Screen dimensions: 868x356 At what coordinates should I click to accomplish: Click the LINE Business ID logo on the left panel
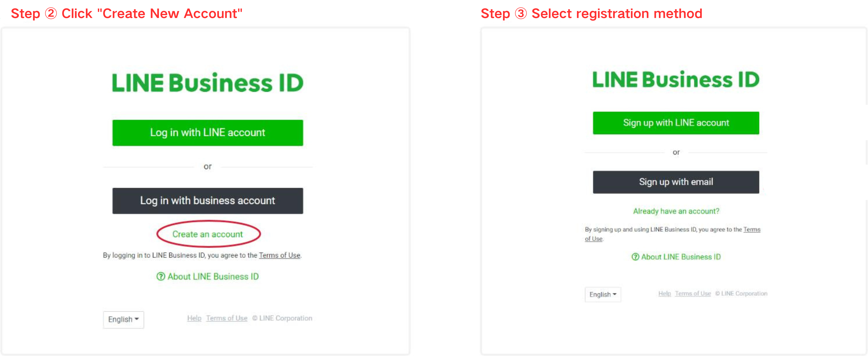(x=208, y=82)
